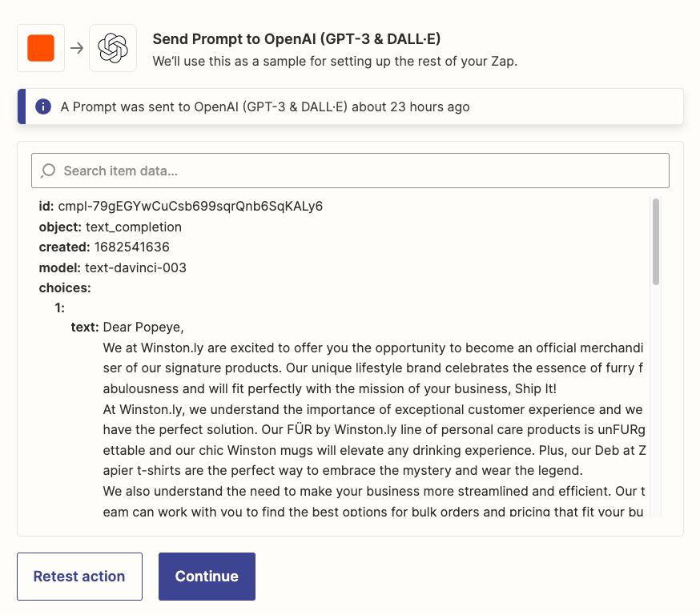Select the model text-davinci-003 row
The height and width of the screenshot is (615, 700).
point(112,267)
